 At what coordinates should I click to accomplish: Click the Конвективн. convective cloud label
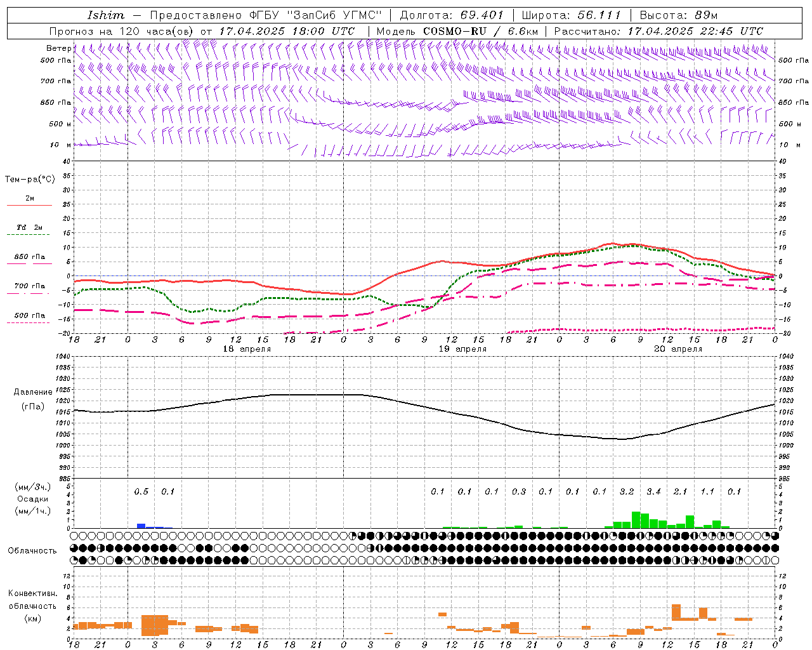[x=32, y=594]
